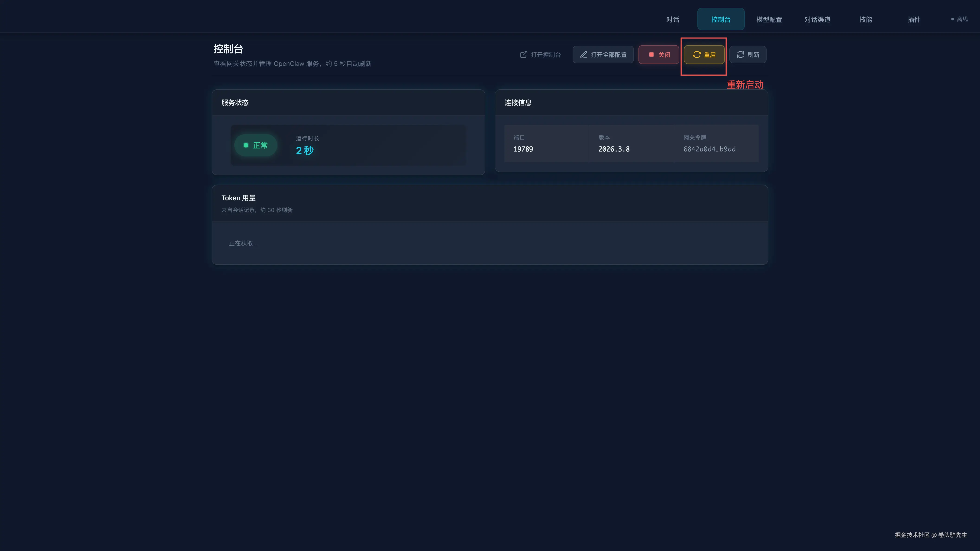Click the external-link icon beside 打开控制台
The height and width of the screenshot is (551, 980).
pos(523,55)
